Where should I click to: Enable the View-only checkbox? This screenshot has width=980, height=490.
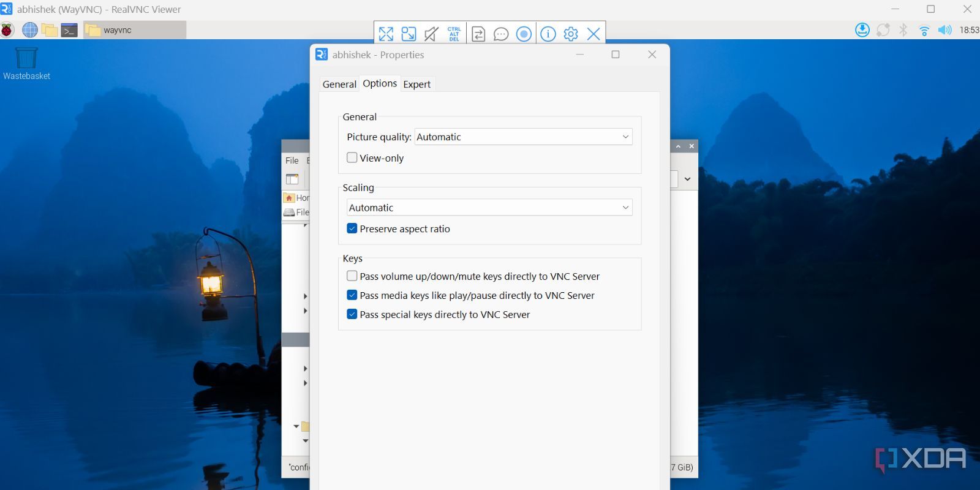pos(352,157)
